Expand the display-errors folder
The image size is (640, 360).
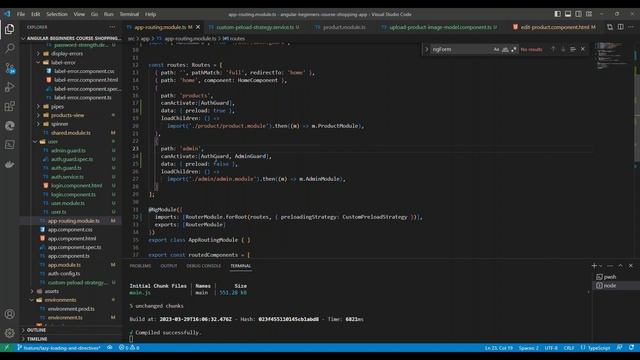(67, 53)
